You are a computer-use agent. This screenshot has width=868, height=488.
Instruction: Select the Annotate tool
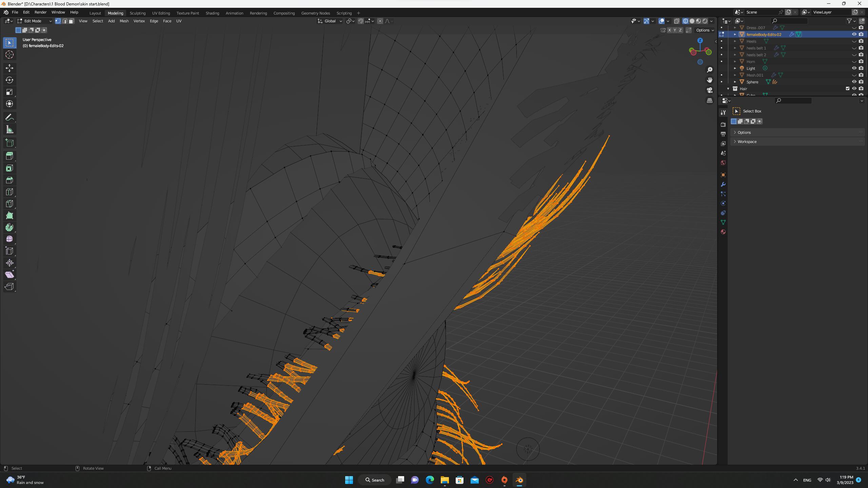point(9,118)
